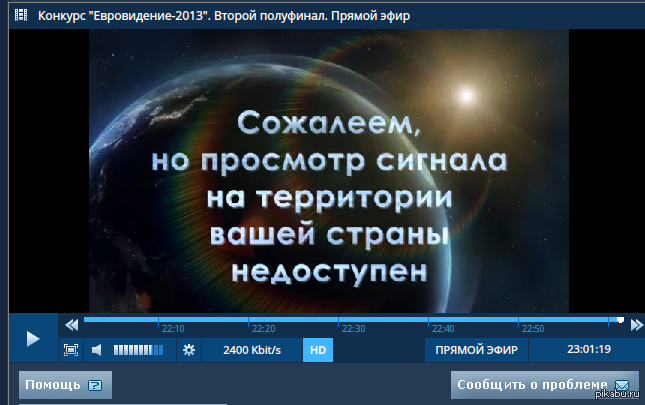The width and height of the screenshot is (645, 405).
Task: Select the 2400 Kbit/s bitrate option
Action: (252, 350)
